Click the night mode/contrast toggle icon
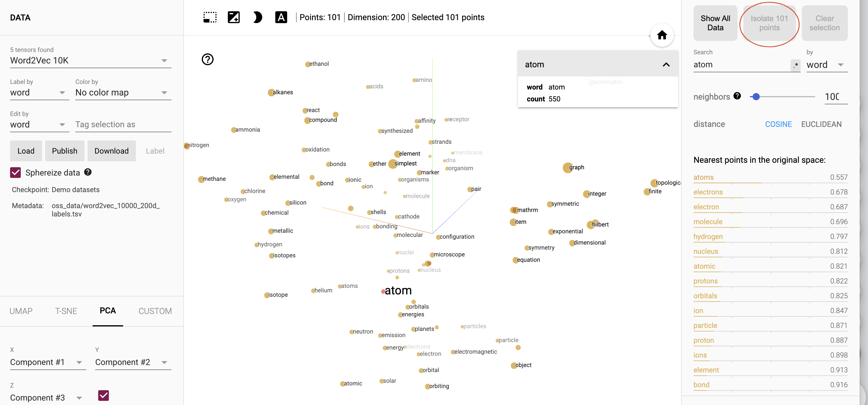Viewport: 868px width, 405px height. tap(257, 17)
